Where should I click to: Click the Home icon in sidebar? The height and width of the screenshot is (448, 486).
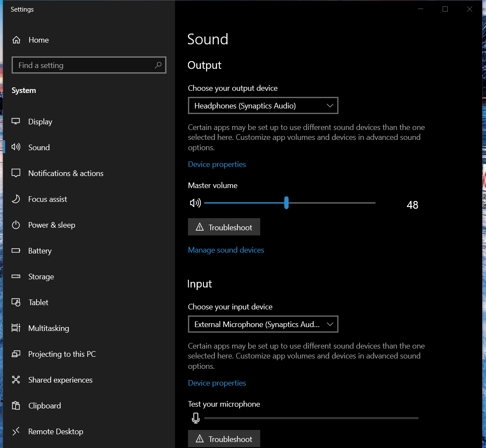(16, 40)
